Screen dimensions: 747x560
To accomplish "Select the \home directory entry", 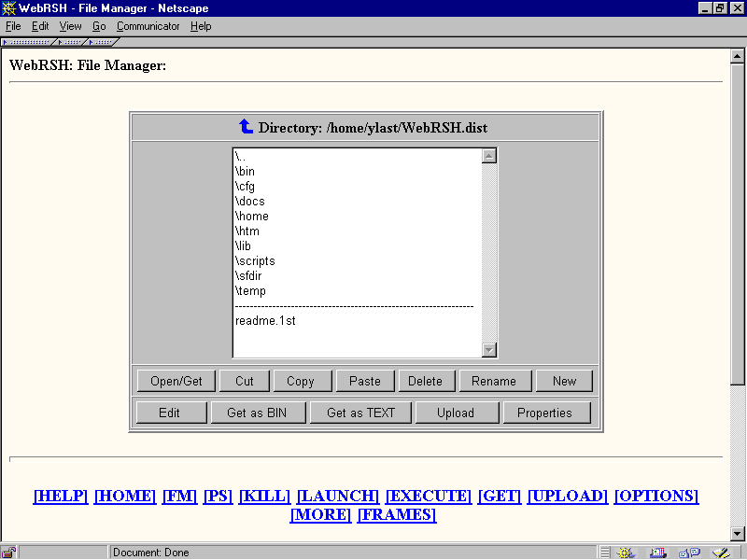I will pos(358,217).
